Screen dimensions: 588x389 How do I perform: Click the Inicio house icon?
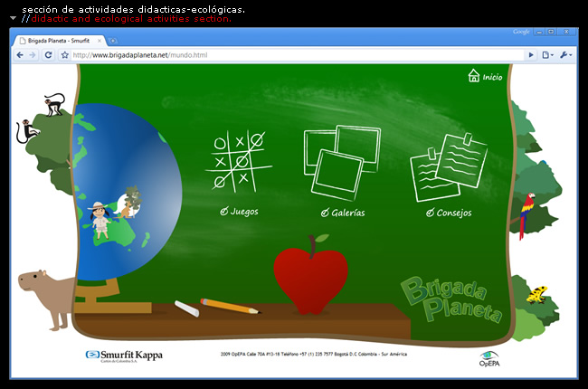[473, 77]
